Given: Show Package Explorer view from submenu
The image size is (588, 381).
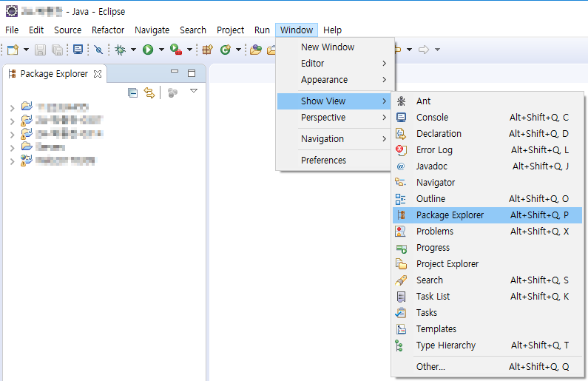Looking at the screenshot, I should coord(487,215).
